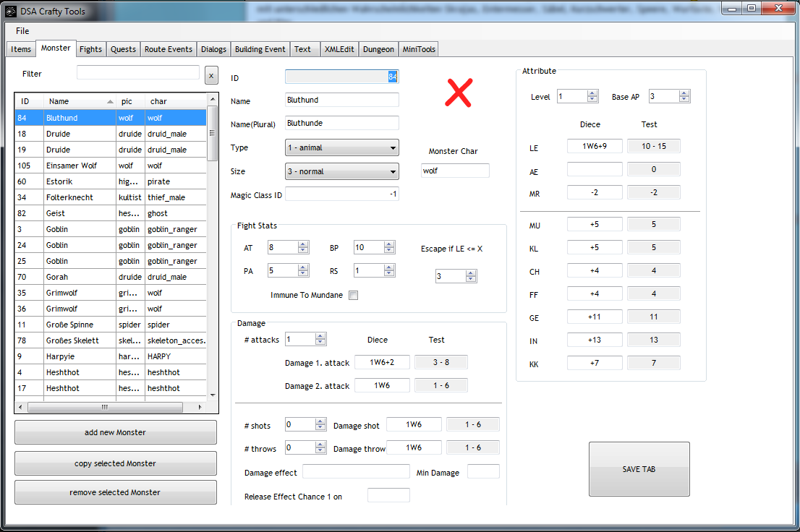
Task: Select the Harpyie row
Action: tap(111, 356)
